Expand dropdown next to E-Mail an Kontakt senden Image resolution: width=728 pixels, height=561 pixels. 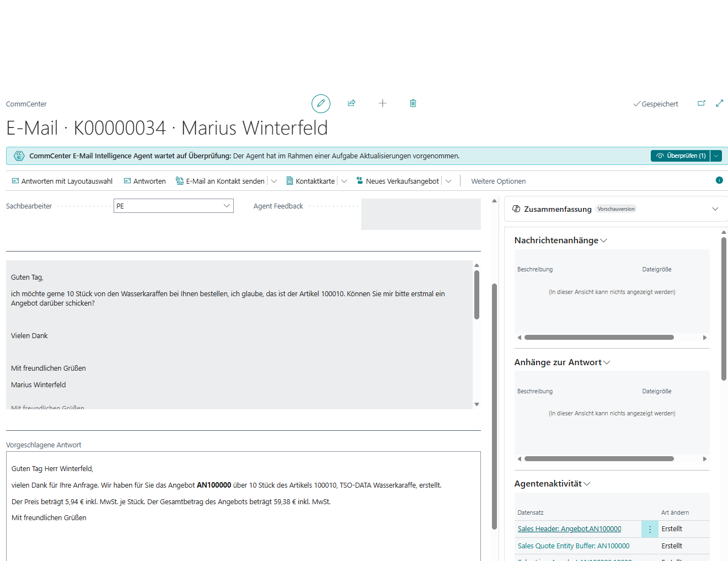point(274,181)
